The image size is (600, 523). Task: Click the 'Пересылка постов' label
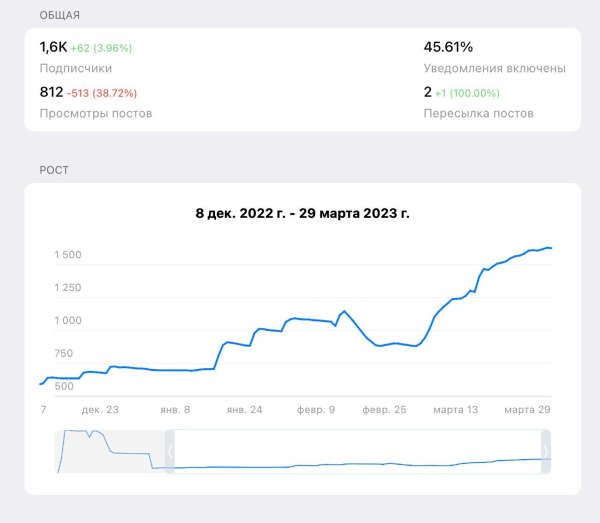pos(478,113)
